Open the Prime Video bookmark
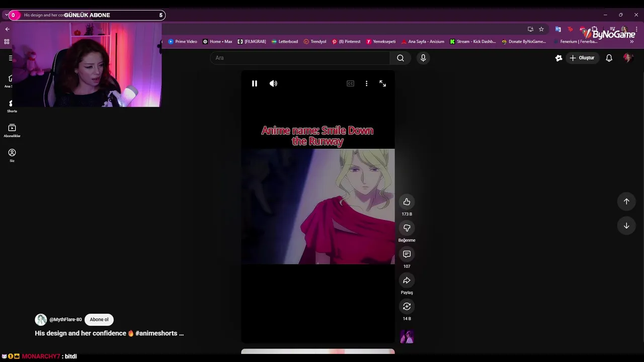The image size is (644, 362). click(x=183, y=42)
